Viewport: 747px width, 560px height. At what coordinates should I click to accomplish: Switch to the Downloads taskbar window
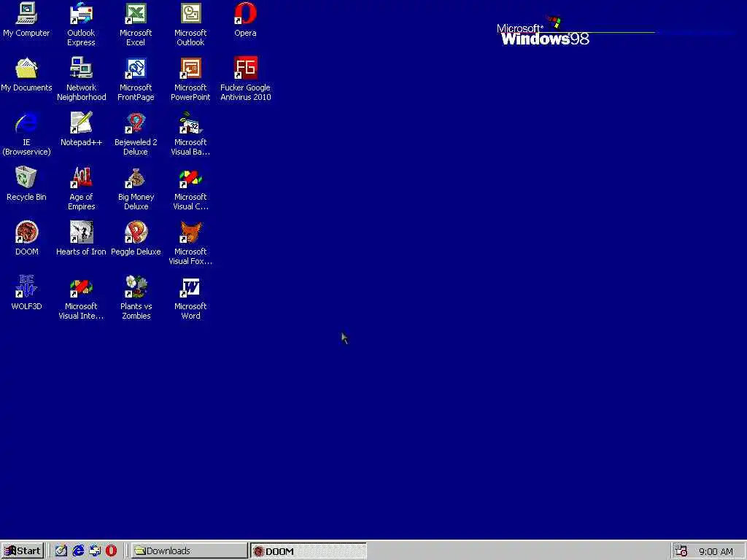click(189, 551)
